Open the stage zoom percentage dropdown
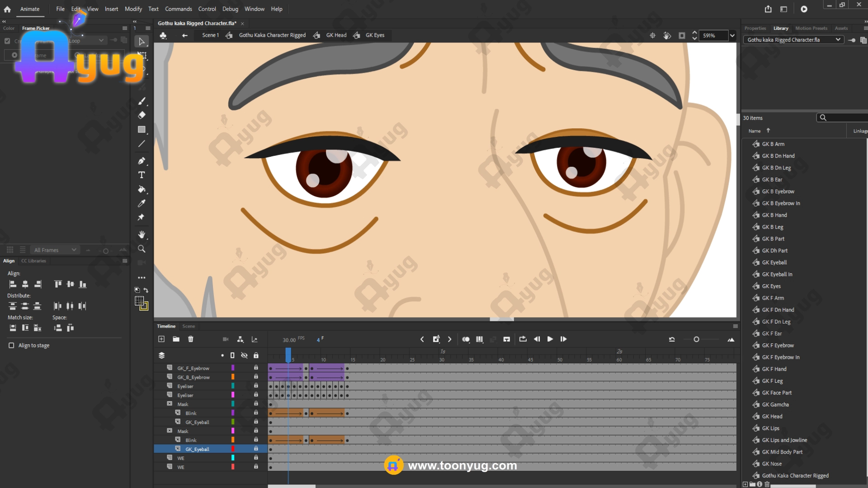Image resolution: width=868 pixels, height=488 pixels. click(732, 36)
